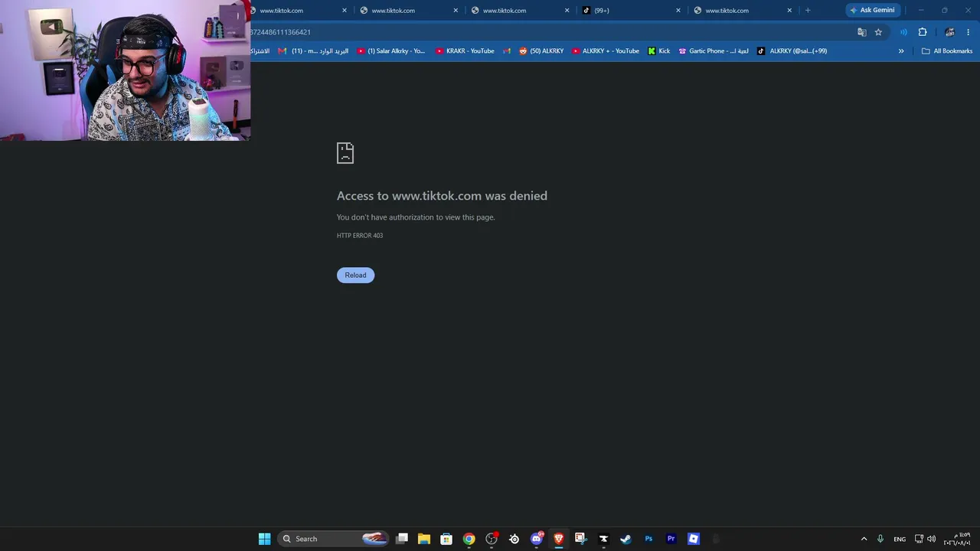This screenshot has height=551, width=980.
Task: Open the All Bookmarks folder
Action: pos(947,51)
